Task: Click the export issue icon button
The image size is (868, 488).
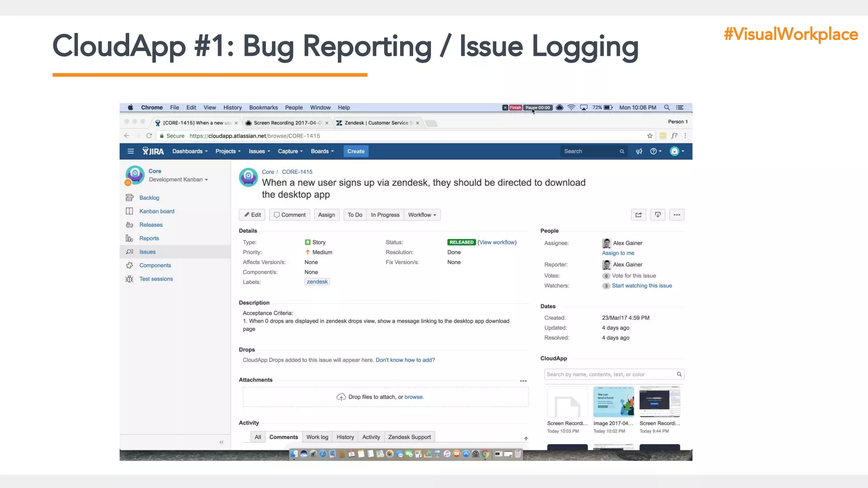Action: pyautogui.click(x=658, y=215)
